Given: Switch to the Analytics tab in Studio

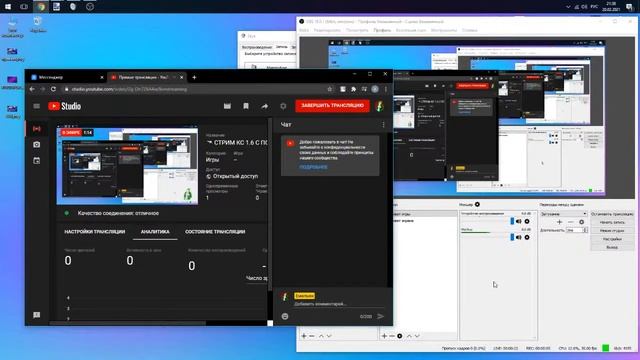Looking at the screenshot, I should tap(155, 231).
